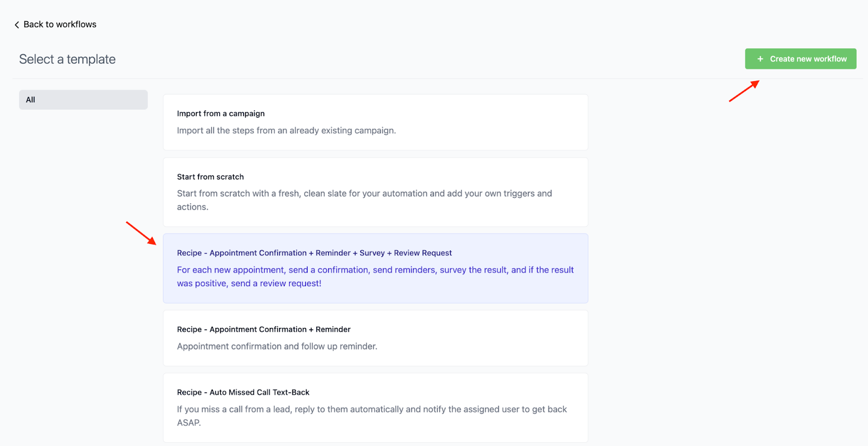This screenshot has height=446, width=868.
Task: Click the plus icon in Create button
Action: click(x=760, y=59)
